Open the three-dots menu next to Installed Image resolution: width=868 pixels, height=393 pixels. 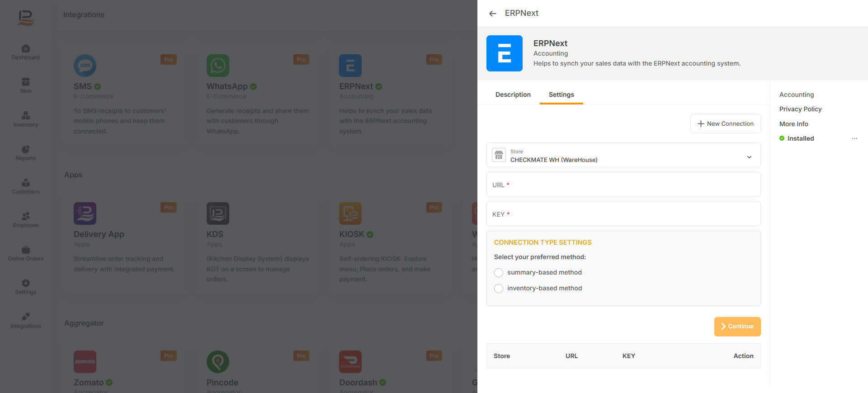click(854, 138)
